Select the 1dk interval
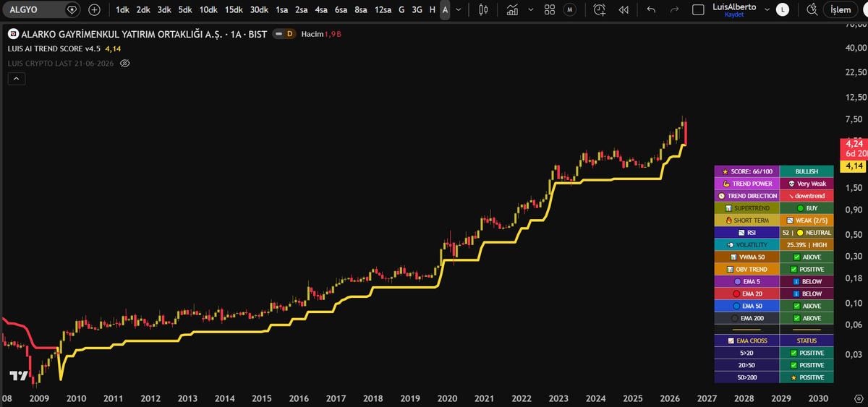The image size is (868, 407). [122, 9]
